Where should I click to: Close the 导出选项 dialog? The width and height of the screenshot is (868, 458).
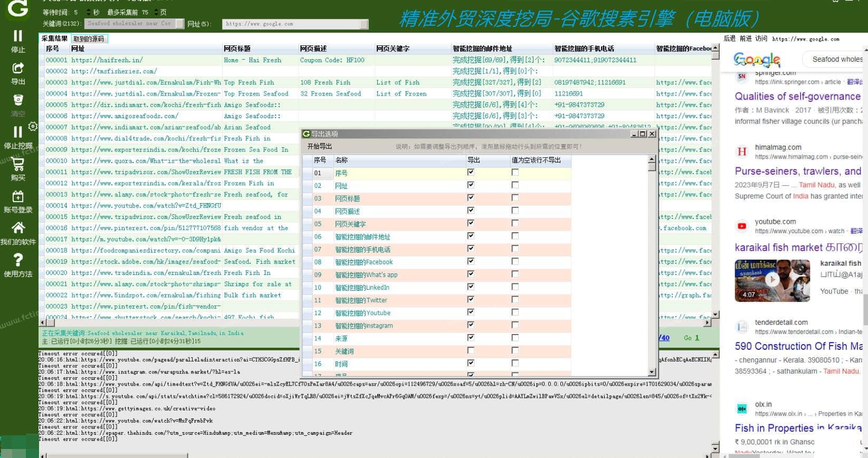(x=652, y=134)
